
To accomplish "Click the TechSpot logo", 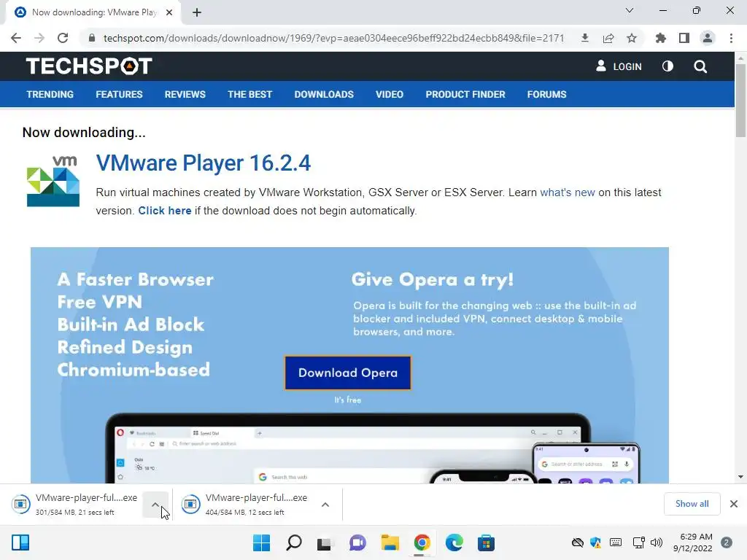I will (x=89, y=66).
